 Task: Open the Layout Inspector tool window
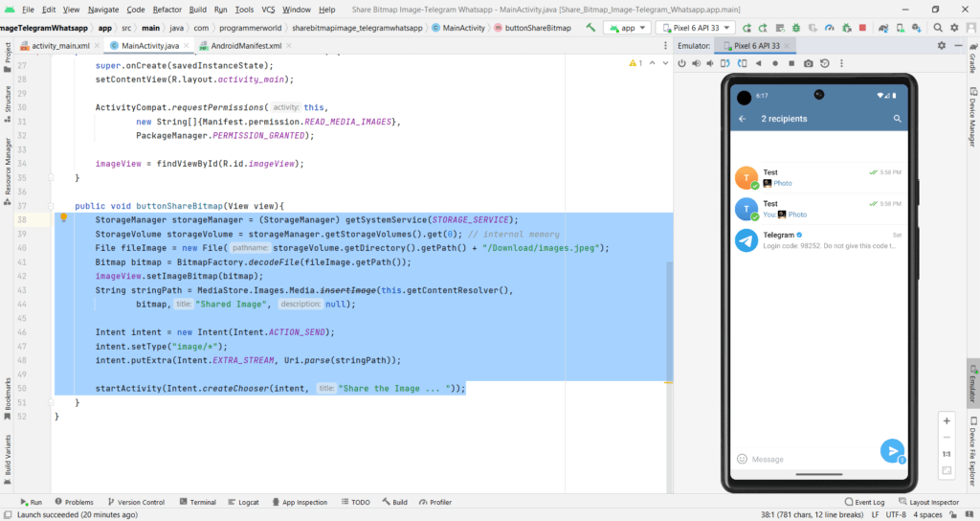928,502
